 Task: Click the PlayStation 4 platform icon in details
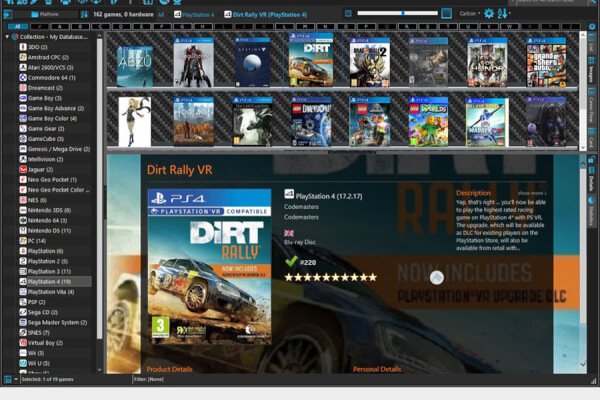pos(289,194)
